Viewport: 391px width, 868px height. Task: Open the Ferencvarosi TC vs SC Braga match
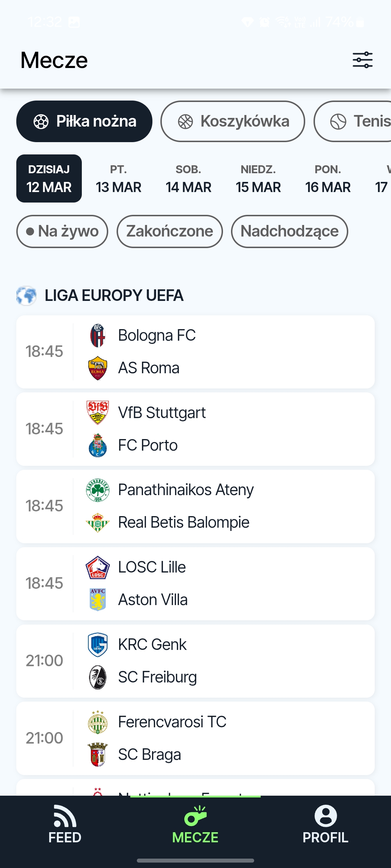[195, 738]
